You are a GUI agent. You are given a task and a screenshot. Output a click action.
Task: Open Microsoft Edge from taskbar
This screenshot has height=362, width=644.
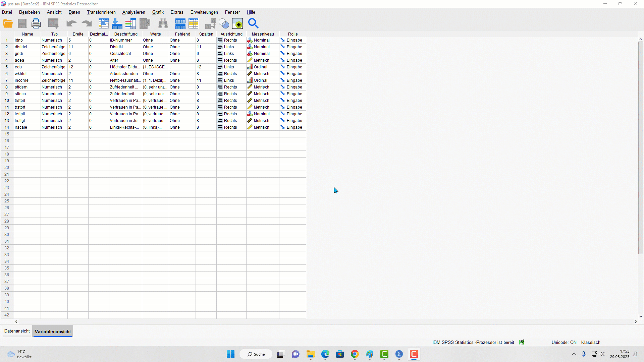(x=325, y=354)
